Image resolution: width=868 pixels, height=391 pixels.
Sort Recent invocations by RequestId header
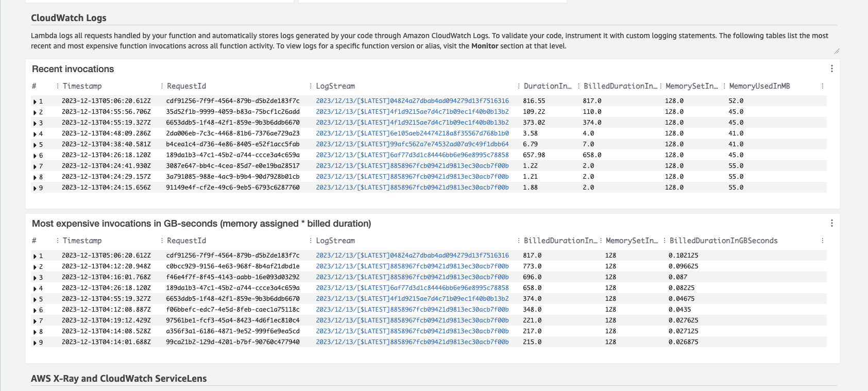(x=186, y=86)
